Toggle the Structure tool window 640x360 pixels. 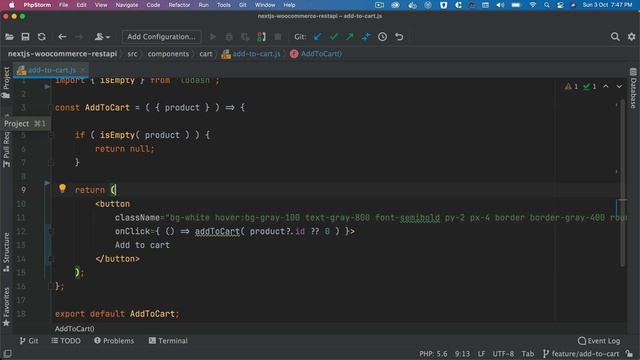coord(6,253)
